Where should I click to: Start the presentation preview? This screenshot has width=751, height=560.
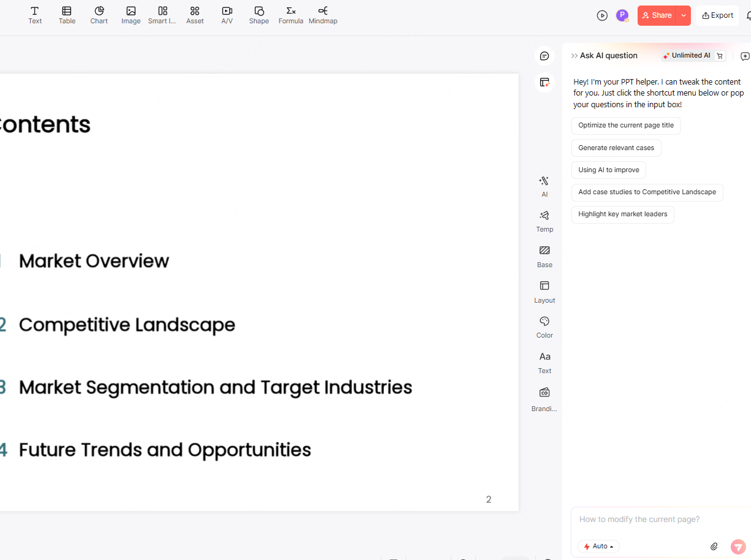pos(601,15)
